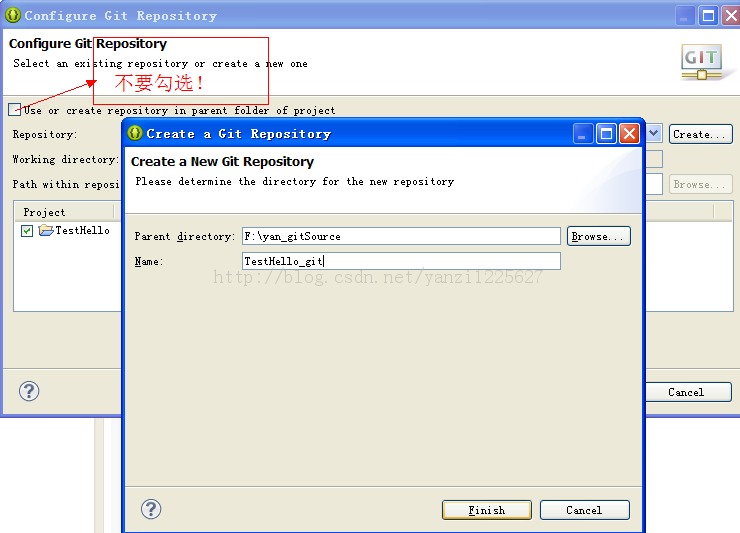The image size is (740, 533).
Task: Open help in Create a Git Repository dialog
Action: pos(151,509)
